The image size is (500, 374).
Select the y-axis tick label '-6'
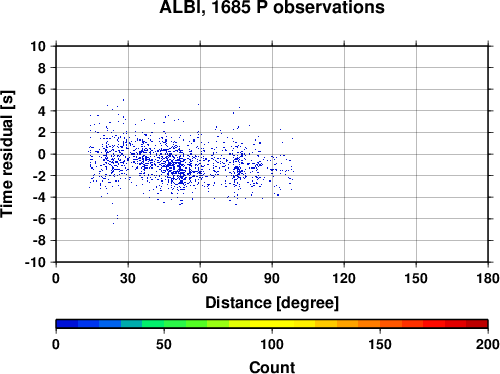point(39,219)
